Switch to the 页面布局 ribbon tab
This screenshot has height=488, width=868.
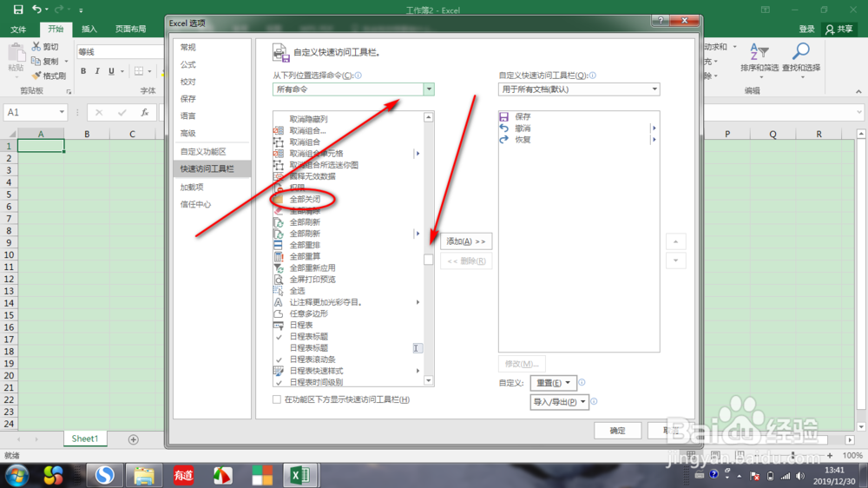pos(131,29)
